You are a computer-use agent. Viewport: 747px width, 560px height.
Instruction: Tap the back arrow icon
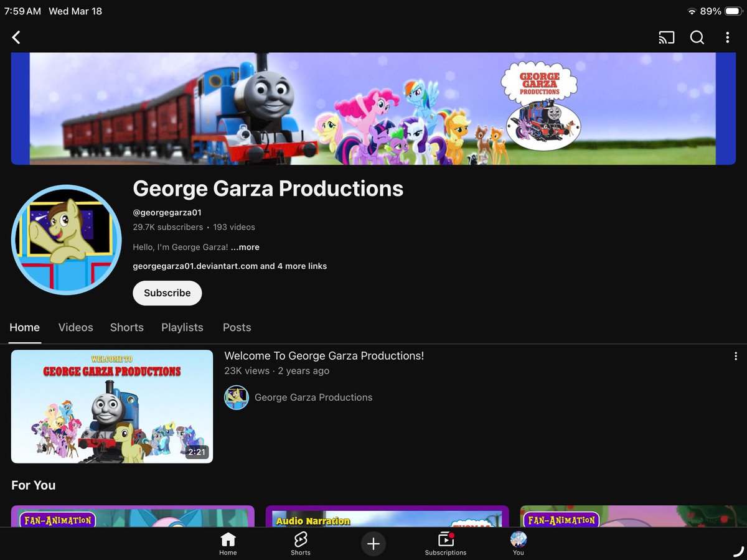(16, 37)
